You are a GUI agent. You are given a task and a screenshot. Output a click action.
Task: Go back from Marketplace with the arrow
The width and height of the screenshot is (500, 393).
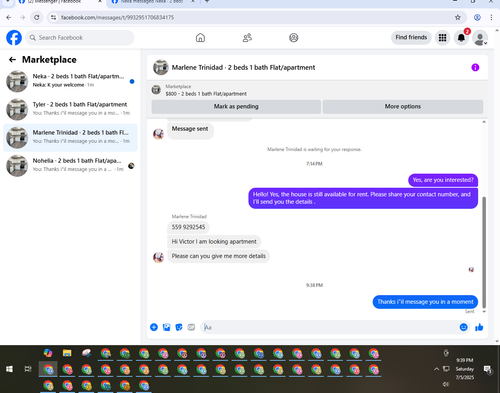pyautogui.click(x=12, y=60)
